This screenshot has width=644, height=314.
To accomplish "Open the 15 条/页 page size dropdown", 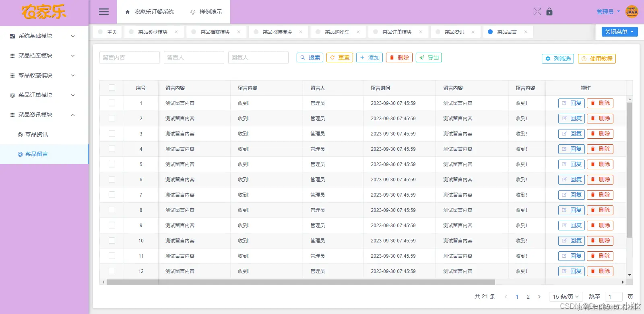I will pyautogui.click(x=566, y=297).
